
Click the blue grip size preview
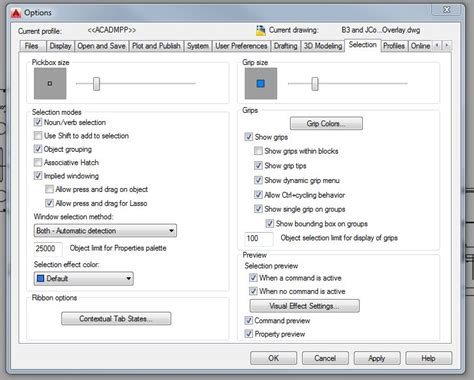(261, 83)
